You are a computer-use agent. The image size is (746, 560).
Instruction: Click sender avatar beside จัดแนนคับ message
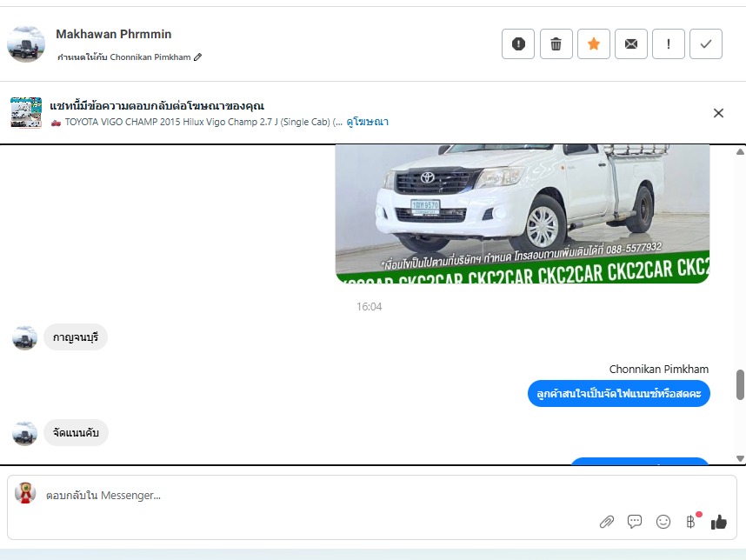coord(24,433)
